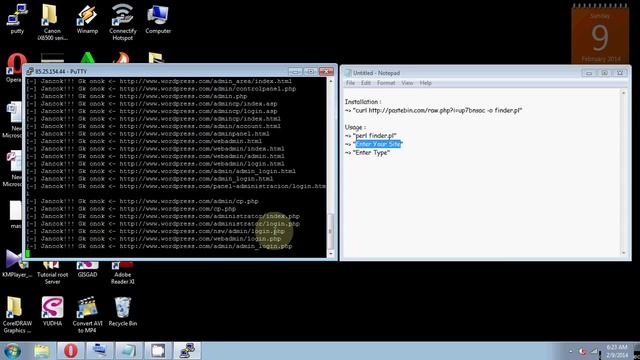Show hidden system tray icons arrow

[571, 351]
